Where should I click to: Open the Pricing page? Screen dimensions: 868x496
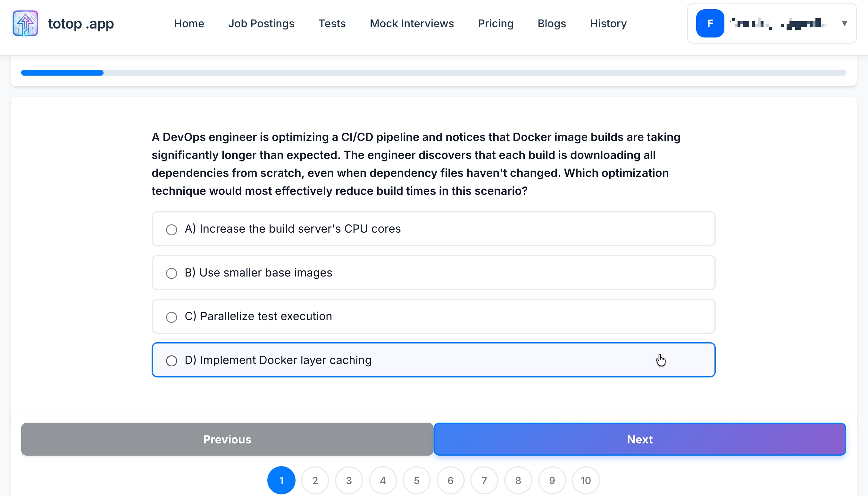tap(496, 23)
